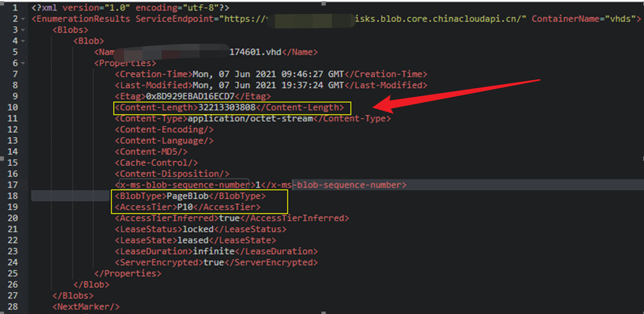Fold the Blob element on line 4

pos(23,41)
